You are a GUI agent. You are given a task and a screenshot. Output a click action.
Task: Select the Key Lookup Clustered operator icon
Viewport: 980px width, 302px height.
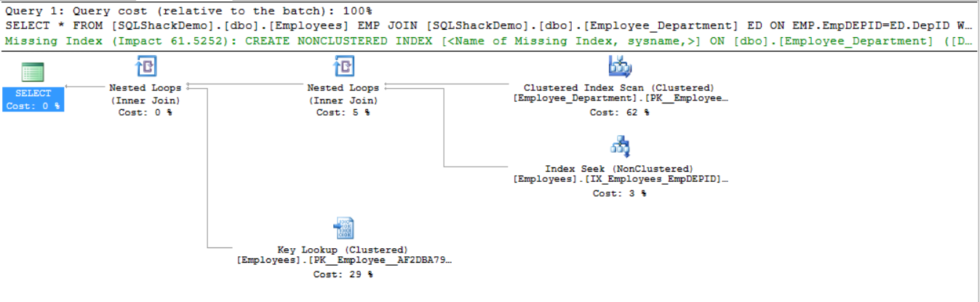[343, 229]
